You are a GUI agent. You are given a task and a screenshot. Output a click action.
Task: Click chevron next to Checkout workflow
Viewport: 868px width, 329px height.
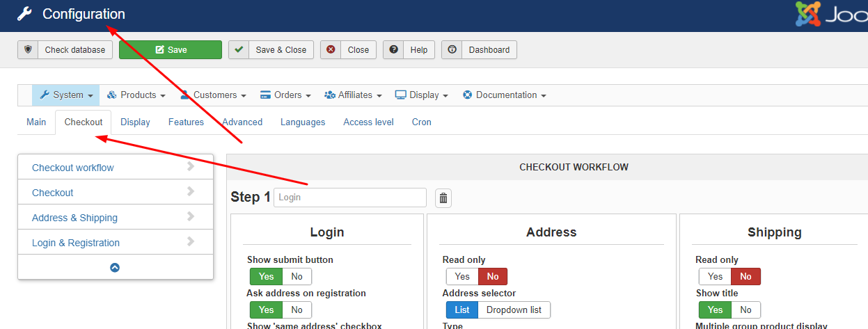[191, 167]
